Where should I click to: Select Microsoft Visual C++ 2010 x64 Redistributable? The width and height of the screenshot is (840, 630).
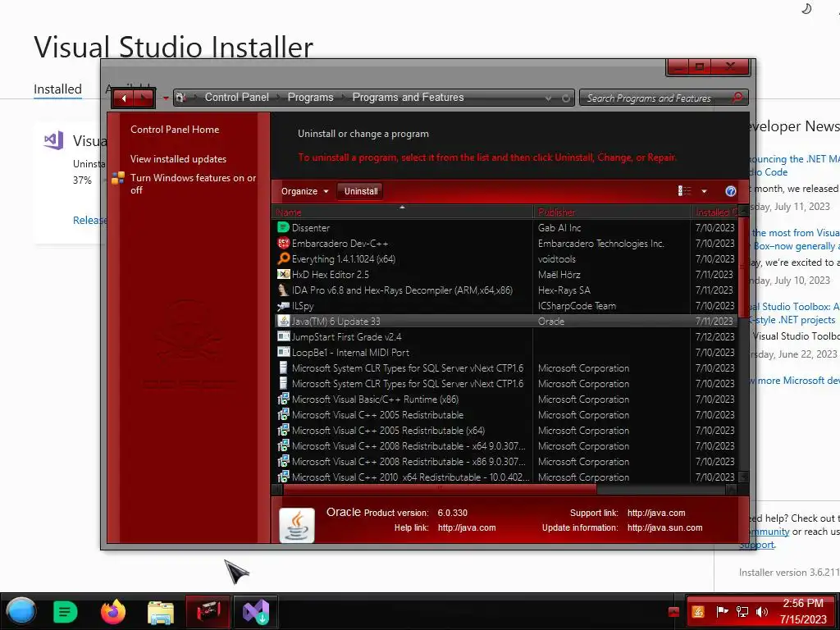pos(504,477)
